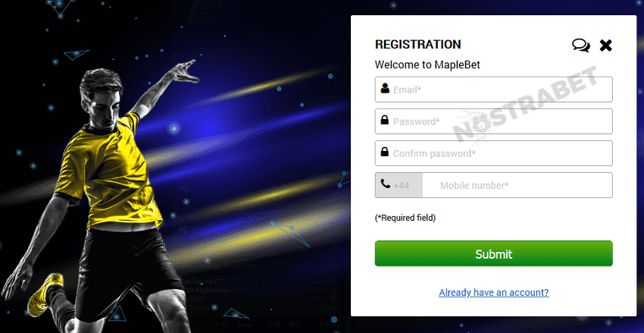
Task: Focus the Mobile number* input field
Action: pyautogui.click(x=517, y=185)
